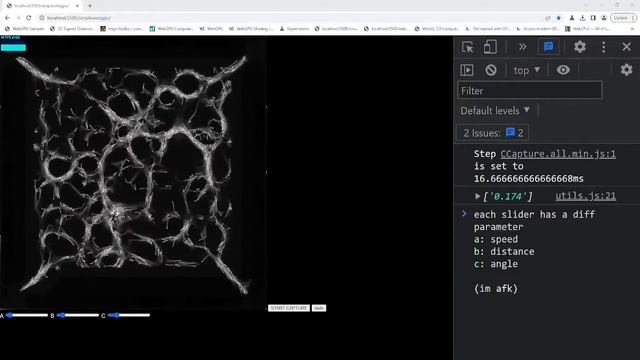Click slider A track
This screenshot has height=360, width=640.
27,315
